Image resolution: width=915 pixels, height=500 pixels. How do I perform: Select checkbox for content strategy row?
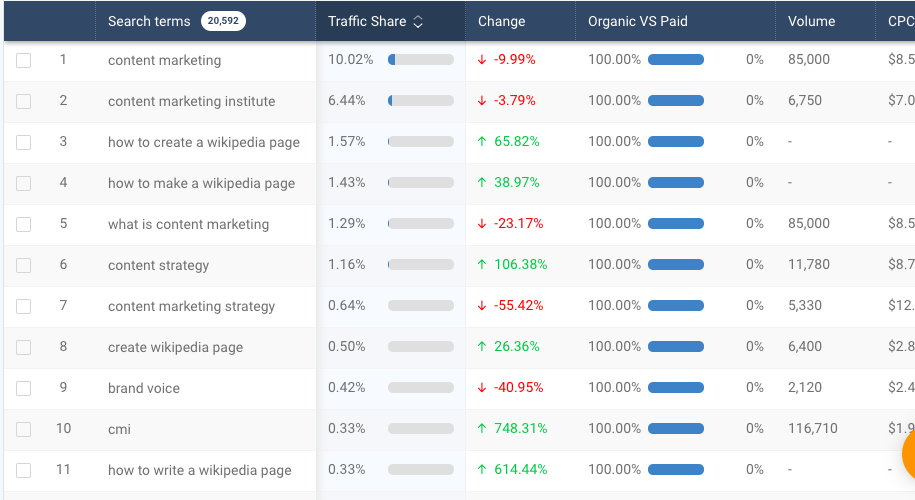coord(23,265)
